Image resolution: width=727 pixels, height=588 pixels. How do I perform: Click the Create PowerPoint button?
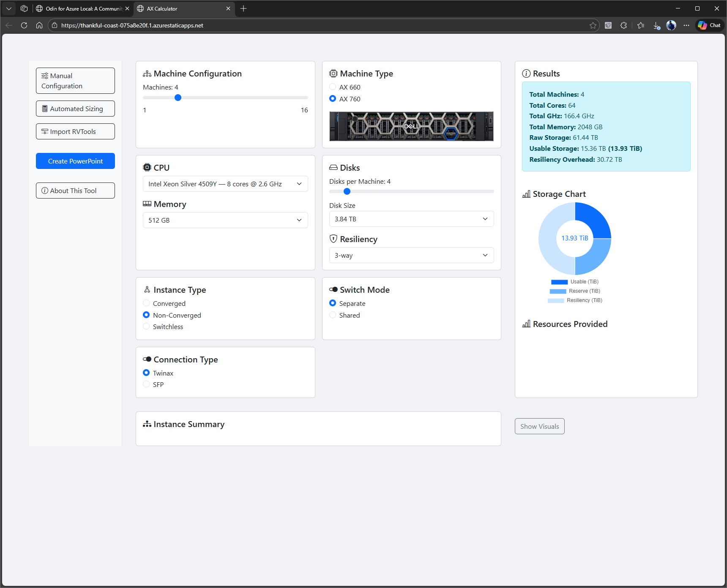click(75, 161)
